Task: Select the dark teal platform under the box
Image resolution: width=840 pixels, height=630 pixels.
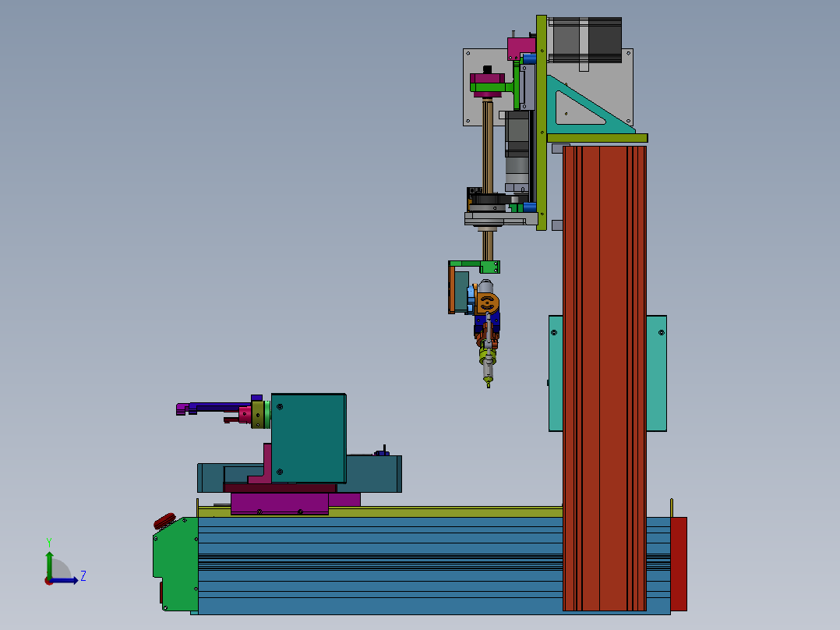Action: 373,474
